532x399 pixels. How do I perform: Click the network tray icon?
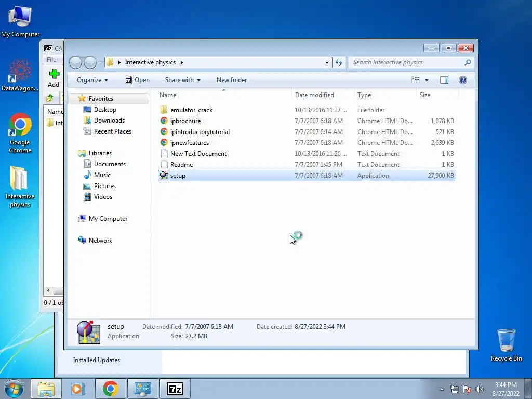pos(454,389)
